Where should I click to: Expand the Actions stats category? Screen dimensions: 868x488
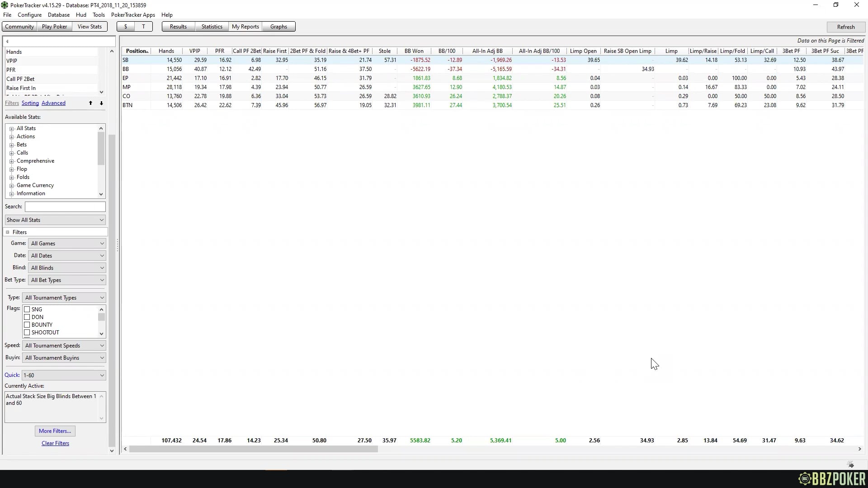point(12,136)
